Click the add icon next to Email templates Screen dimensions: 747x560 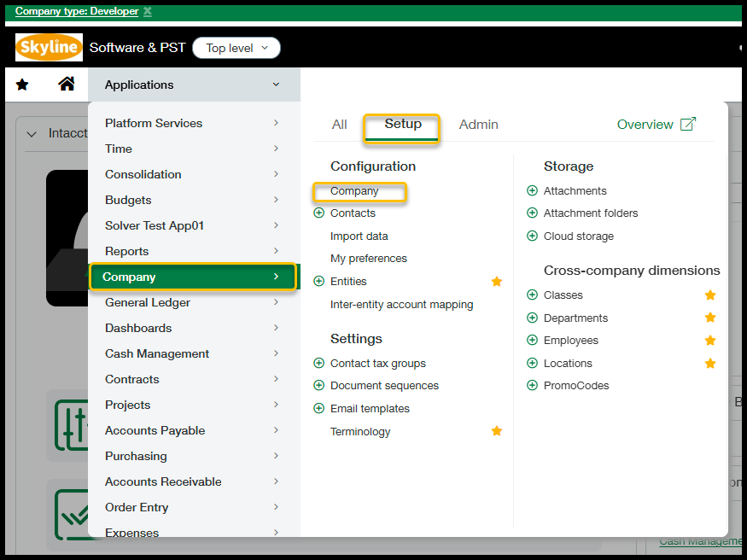click(319, 409)
